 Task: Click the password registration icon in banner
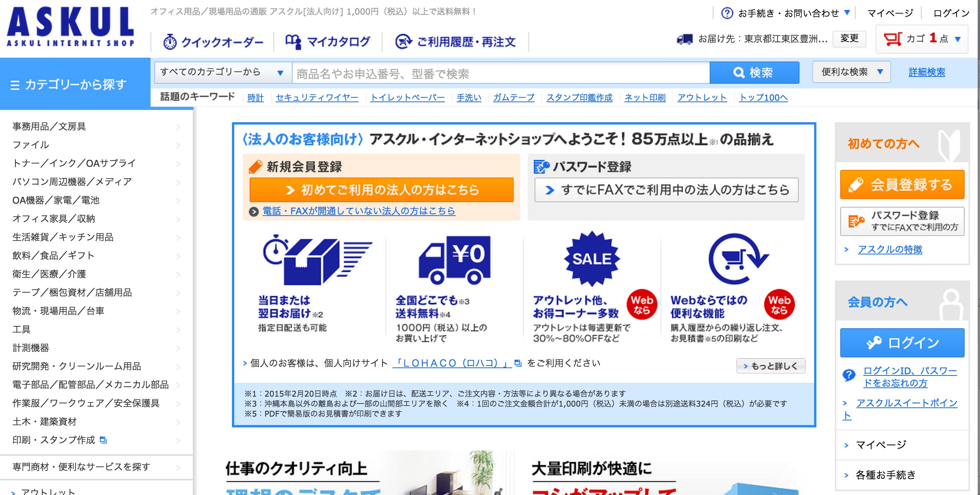[x=541, y=167]
